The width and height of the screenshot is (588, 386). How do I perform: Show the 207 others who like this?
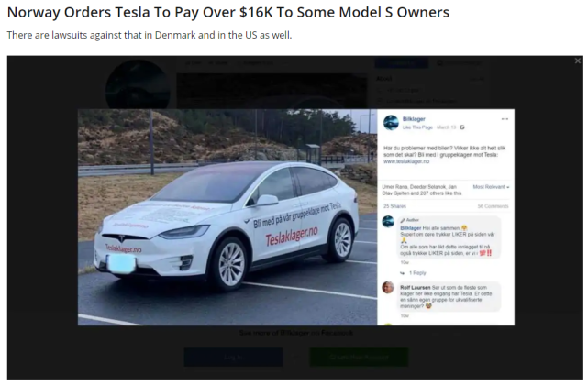[436, 193]
